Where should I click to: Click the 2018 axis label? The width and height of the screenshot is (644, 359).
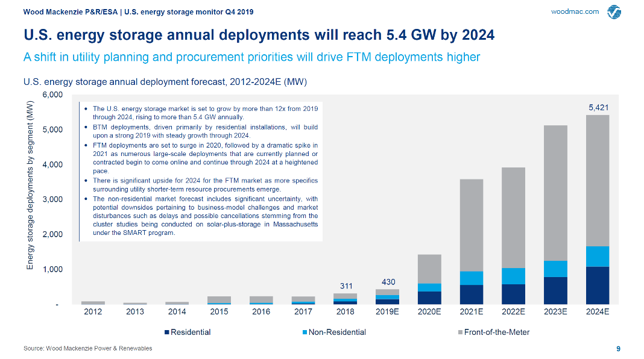tap(346, 312)
